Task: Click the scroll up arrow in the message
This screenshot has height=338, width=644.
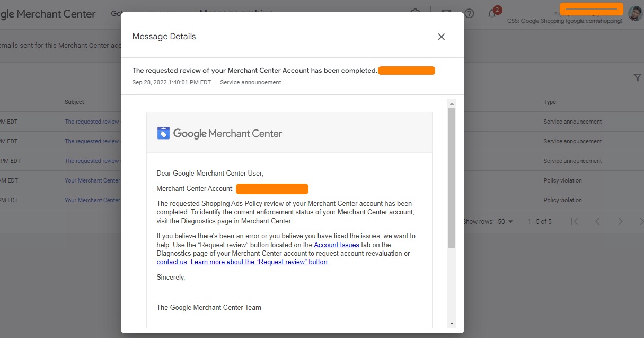Action: (452, 103)
